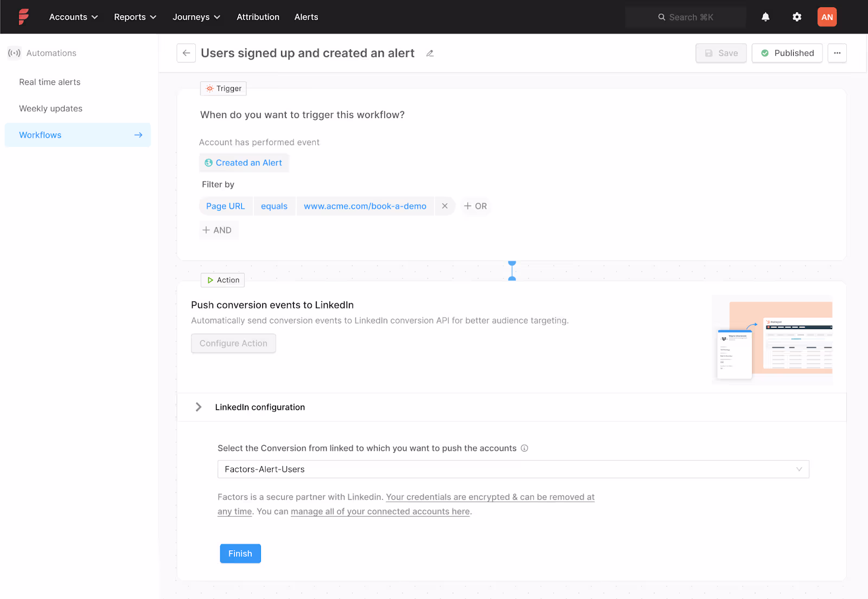Open the Journeys dropdown menu
The height and width of the screenshot is (599, 868).
[x=196, y=17]
